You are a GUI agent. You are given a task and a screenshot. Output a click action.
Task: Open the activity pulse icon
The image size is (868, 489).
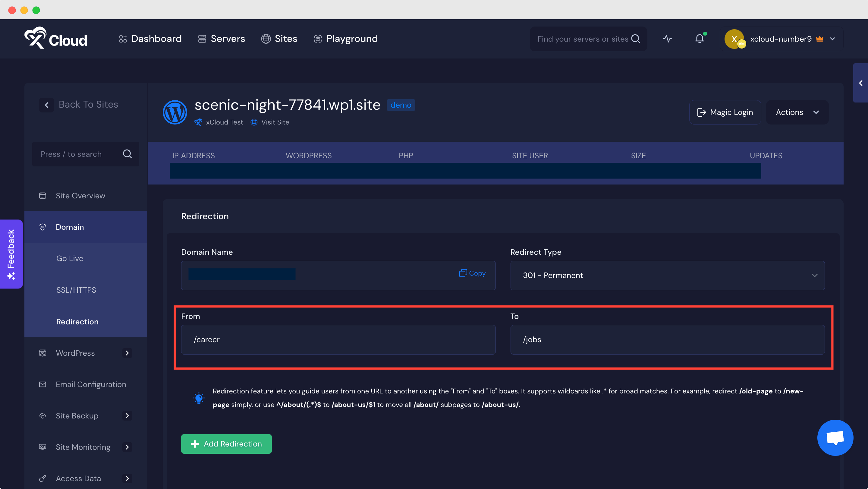tap(667, 39)
